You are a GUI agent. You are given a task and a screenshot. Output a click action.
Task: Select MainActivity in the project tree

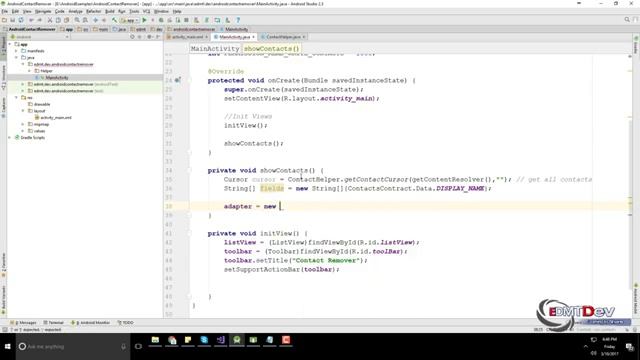pos(57,78)
